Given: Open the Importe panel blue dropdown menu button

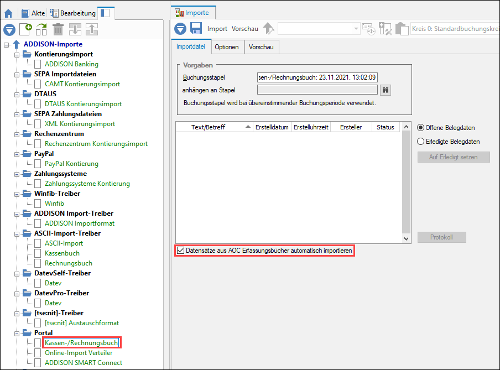Looking at the screenshot, I should pos(180,29).
